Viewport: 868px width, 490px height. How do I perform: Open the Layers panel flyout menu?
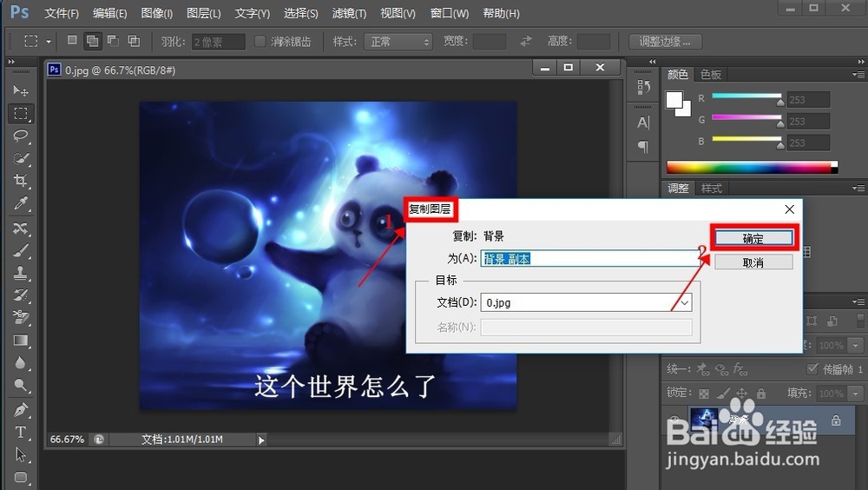[858, 301]
